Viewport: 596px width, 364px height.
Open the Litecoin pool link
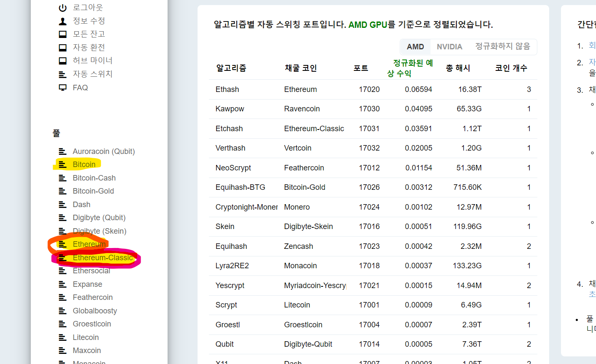pyautogui.click(x=86, y=337)
